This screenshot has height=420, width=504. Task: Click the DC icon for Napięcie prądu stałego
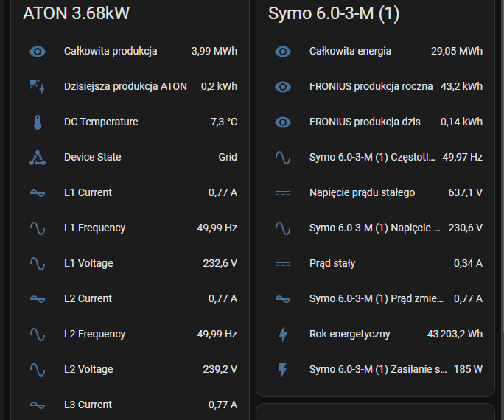tap(283, 193)
